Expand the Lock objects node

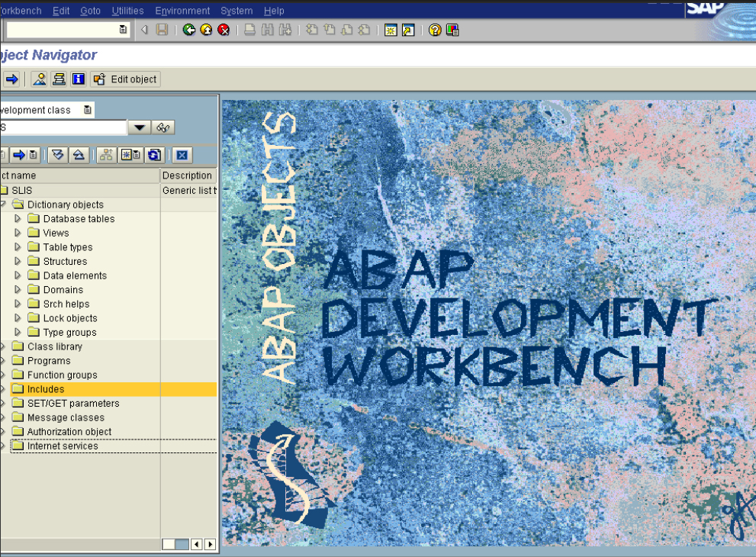[x=18, y=318]
